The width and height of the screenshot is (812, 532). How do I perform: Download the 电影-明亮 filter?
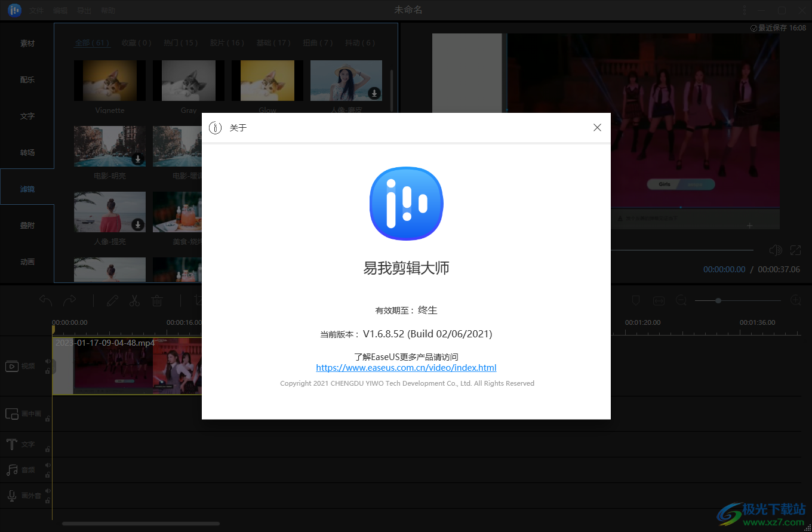click(x=138, y=159)
